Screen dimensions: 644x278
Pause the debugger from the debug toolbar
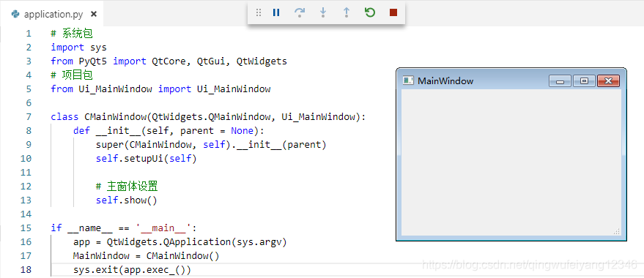click(276, 12)
